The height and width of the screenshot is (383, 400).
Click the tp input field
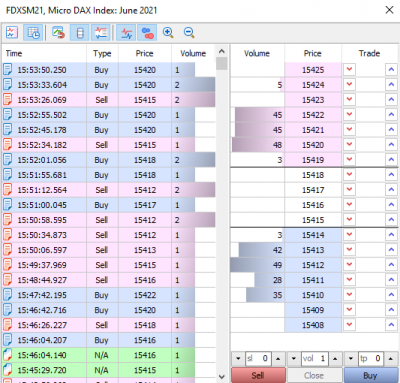click(x=370, y=359)
